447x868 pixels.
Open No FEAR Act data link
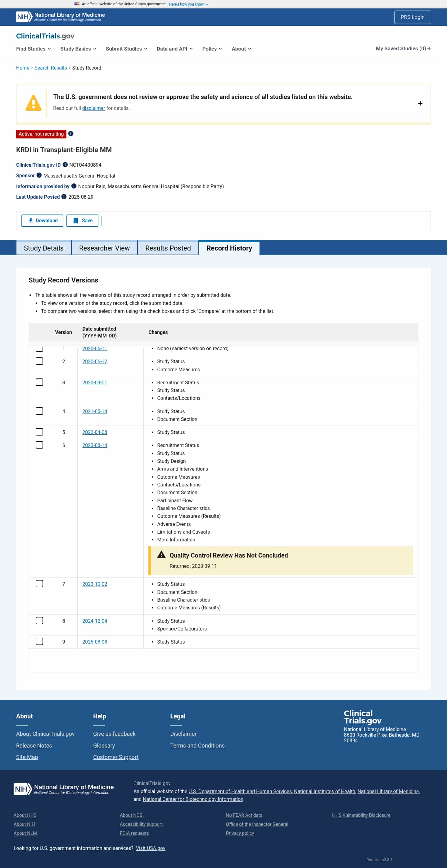pyautogui.click(x=244, y=815)
